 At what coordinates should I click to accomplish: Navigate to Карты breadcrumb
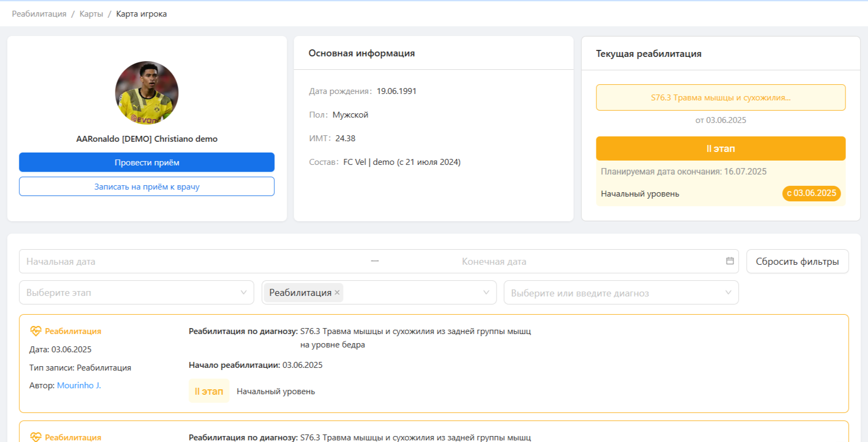tap(91, 14)
